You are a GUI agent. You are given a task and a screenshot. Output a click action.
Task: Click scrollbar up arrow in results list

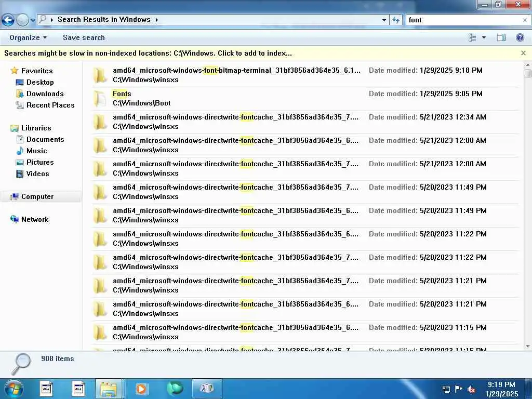pyautogui.click(x=527, y=64)
